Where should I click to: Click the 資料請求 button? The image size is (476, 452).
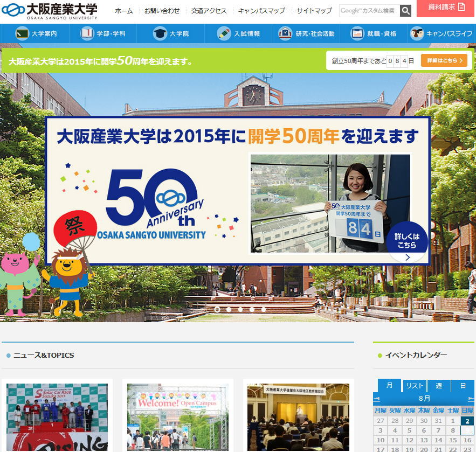pyautogui.click(x=445, y=8)
